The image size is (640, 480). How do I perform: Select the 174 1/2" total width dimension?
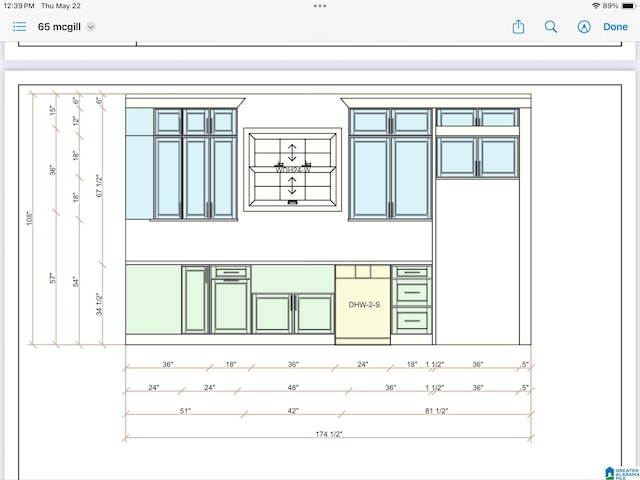click(x=329, y=434)
